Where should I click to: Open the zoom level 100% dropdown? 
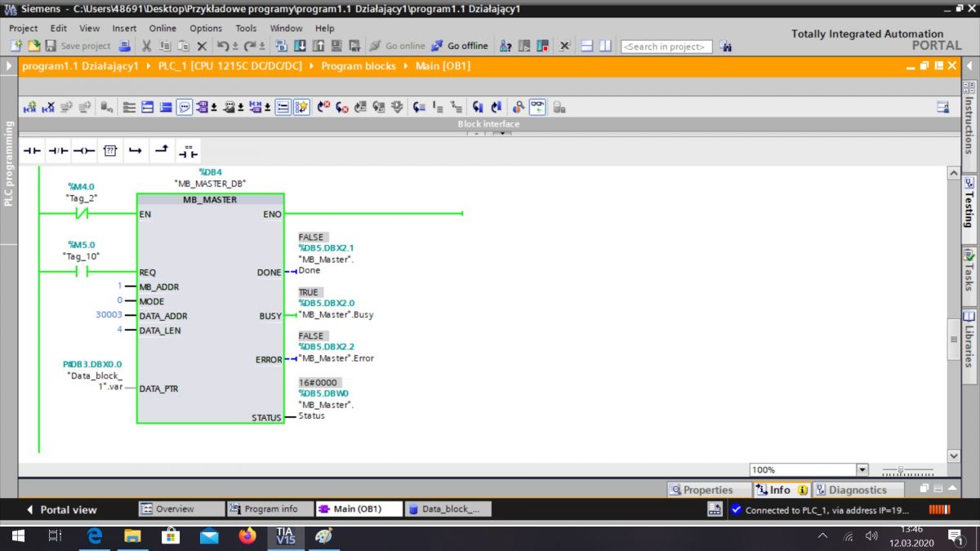click(x=862, y=470)
